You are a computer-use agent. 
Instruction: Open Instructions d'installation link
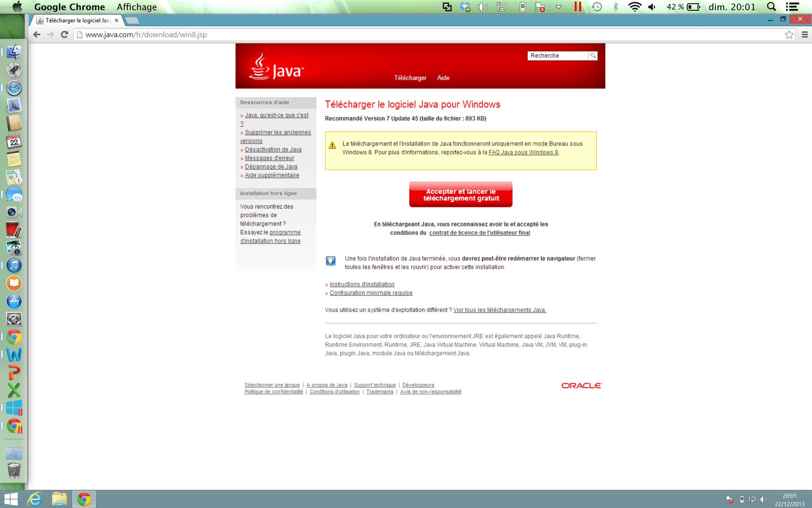coord(362,284)
